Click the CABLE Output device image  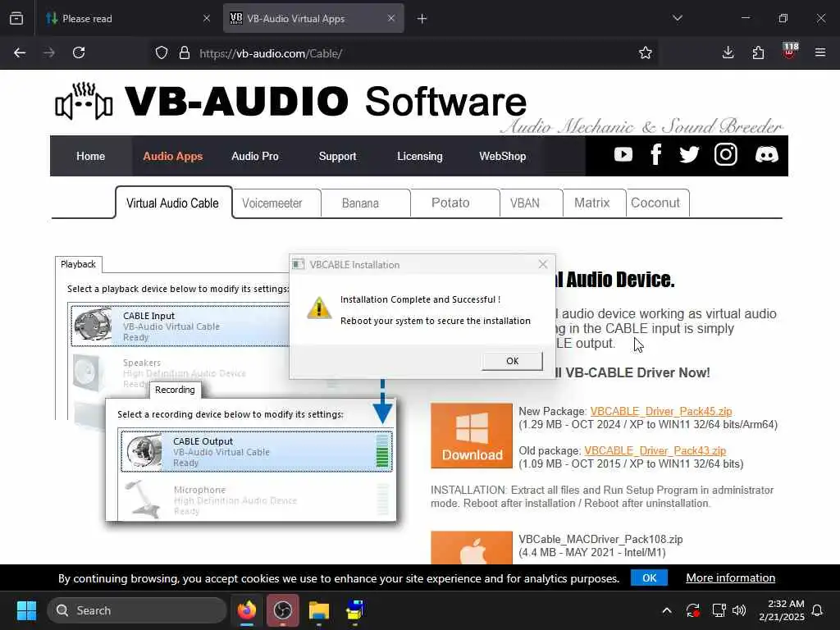[x=143, y=451]
